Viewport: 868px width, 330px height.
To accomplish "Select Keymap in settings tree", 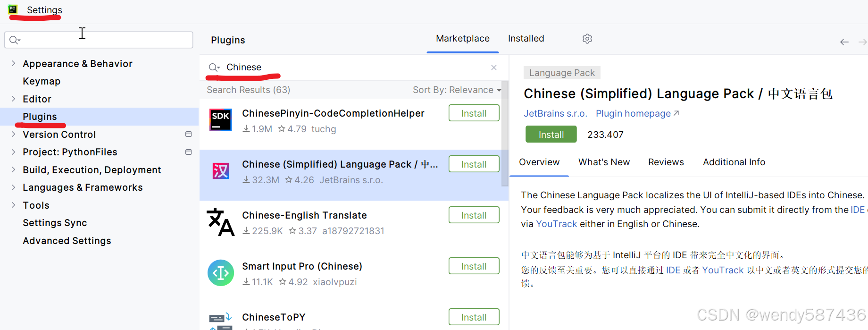I will [42, 81].
